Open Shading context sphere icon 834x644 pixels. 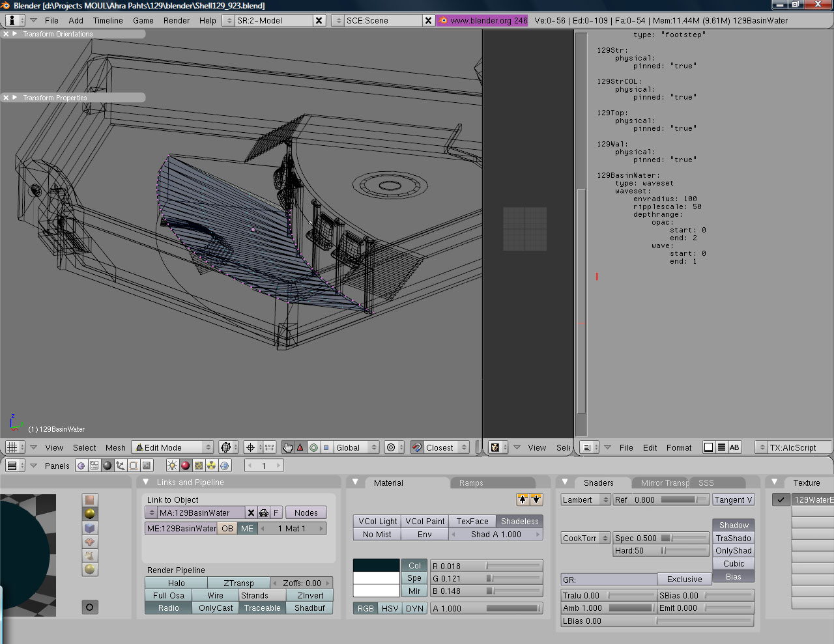(x=108, y=466)
